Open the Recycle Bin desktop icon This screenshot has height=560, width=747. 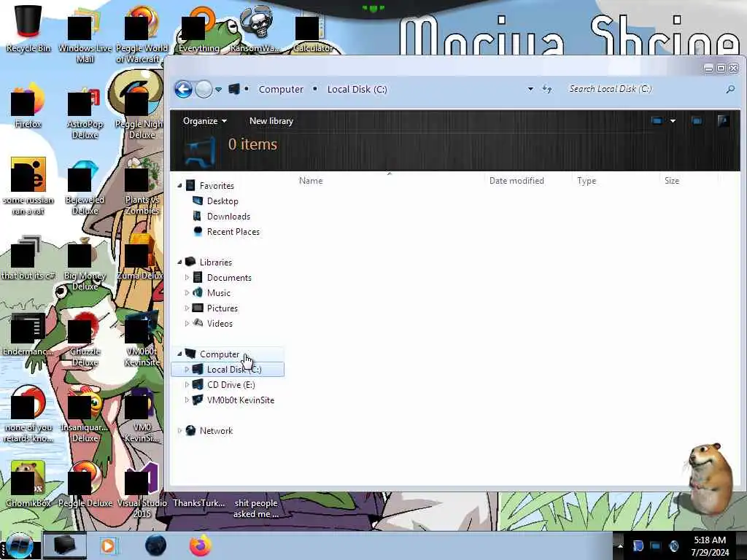28,28
